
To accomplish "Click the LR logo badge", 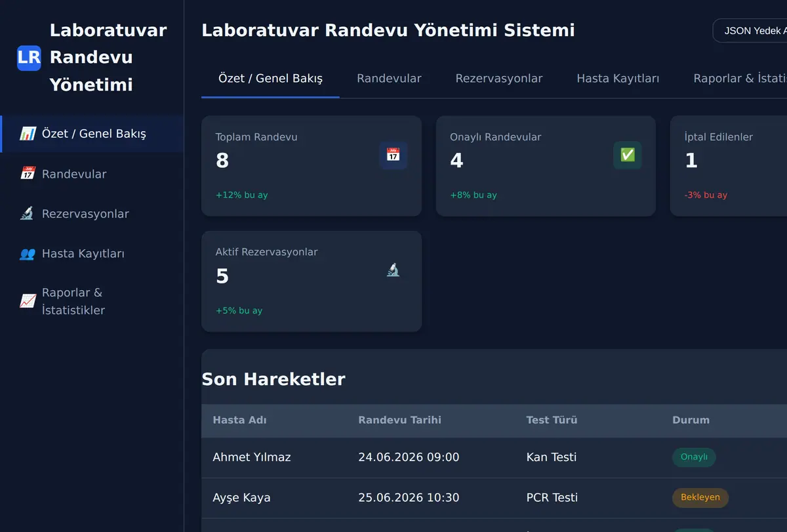I will tap(29, 58).
